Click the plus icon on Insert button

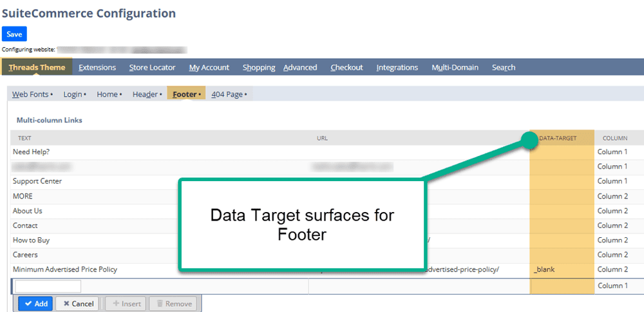(115, 304)
